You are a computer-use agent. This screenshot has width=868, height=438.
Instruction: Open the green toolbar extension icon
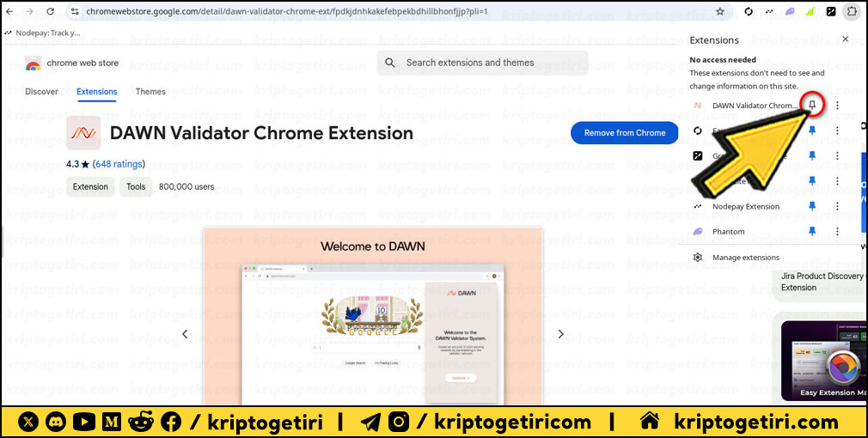pos(810,11)
